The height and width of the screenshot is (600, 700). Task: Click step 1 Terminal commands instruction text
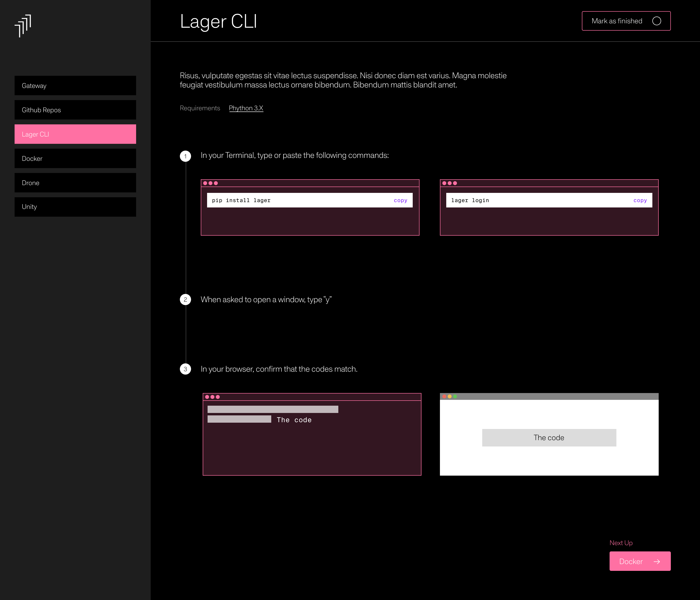[x=295, y=155]
